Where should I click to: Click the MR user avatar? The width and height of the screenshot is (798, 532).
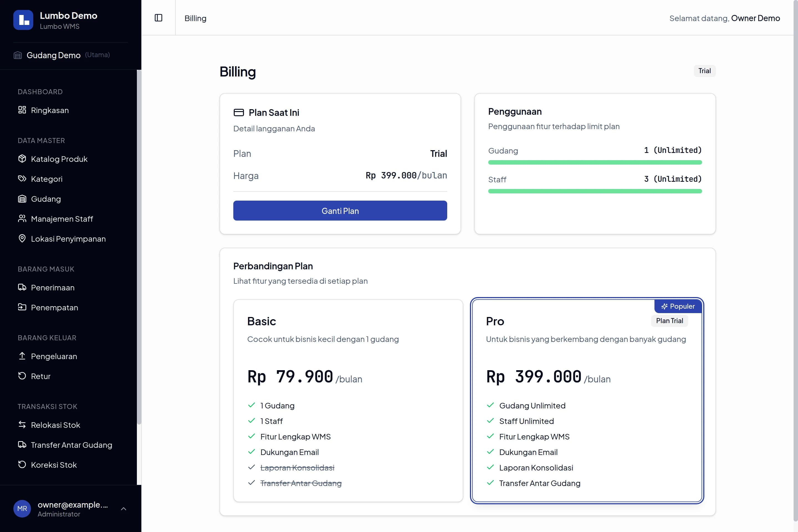[x=22, y=509]
